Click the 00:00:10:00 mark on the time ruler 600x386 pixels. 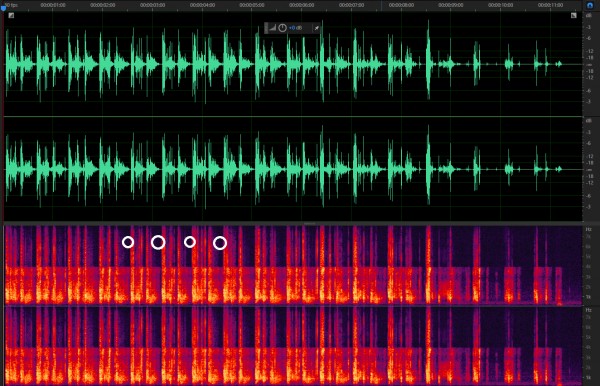pyautogui.click(x=501, y=5)
